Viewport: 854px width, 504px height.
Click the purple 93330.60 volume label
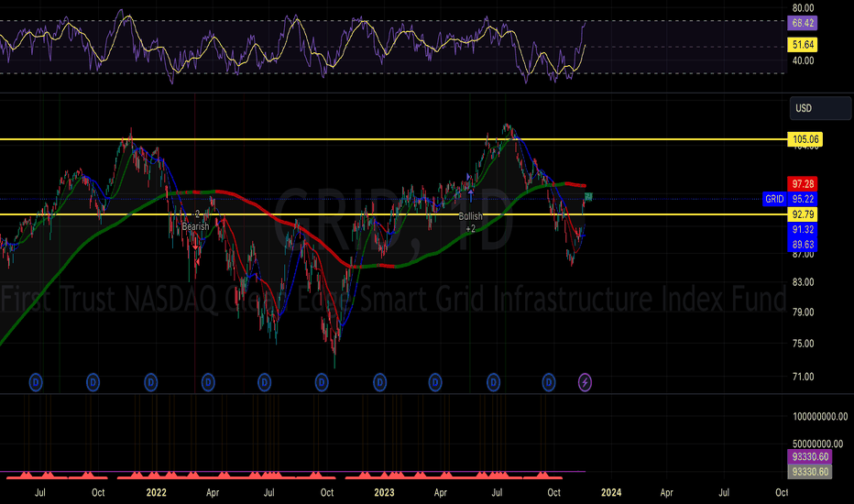[810, 456]
